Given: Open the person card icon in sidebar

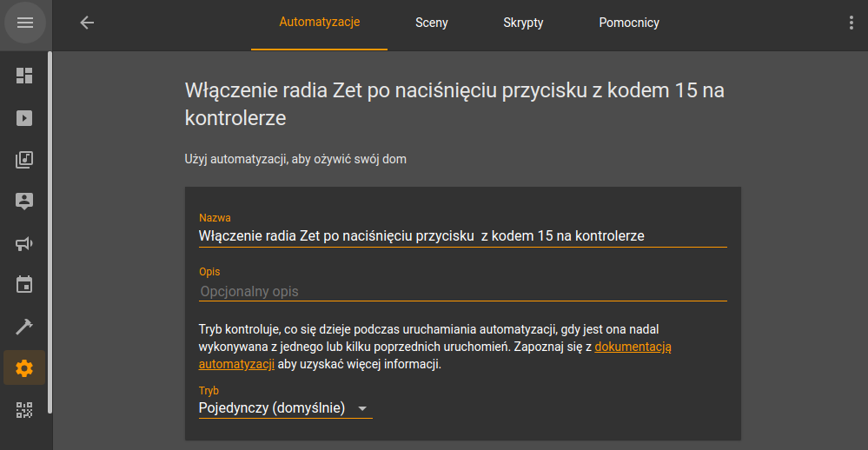Looking at the screenshot, I should [24, 201].
